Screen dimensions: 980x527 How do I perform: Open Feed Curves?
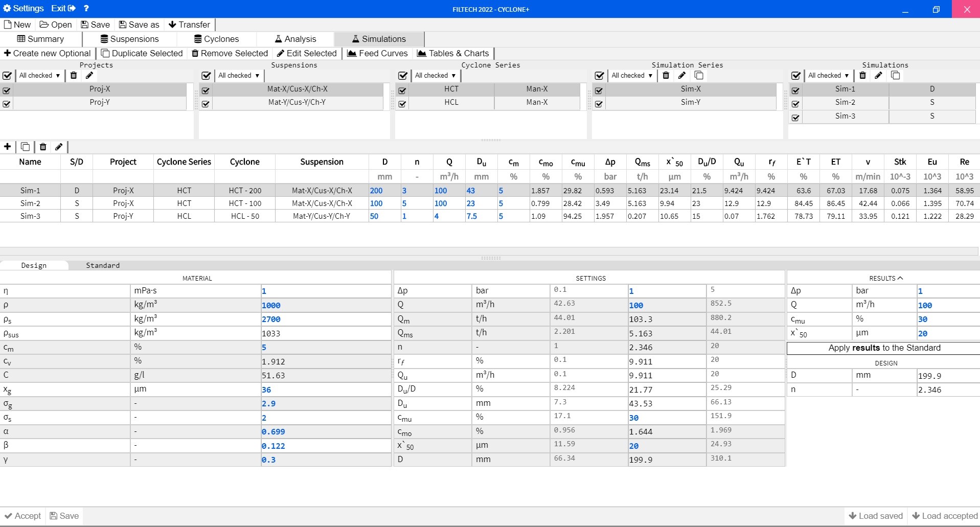(x=378, y=53)
